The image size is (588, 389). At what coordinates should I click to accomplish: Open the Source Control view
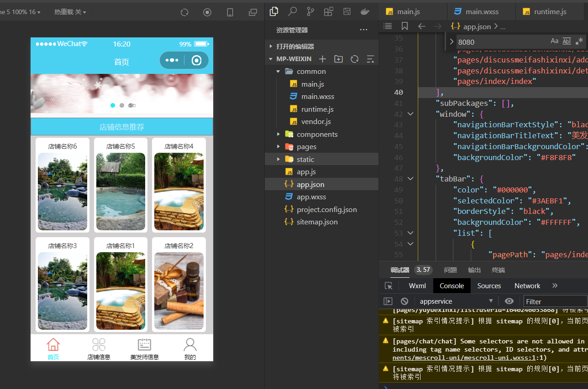(310, 11)
